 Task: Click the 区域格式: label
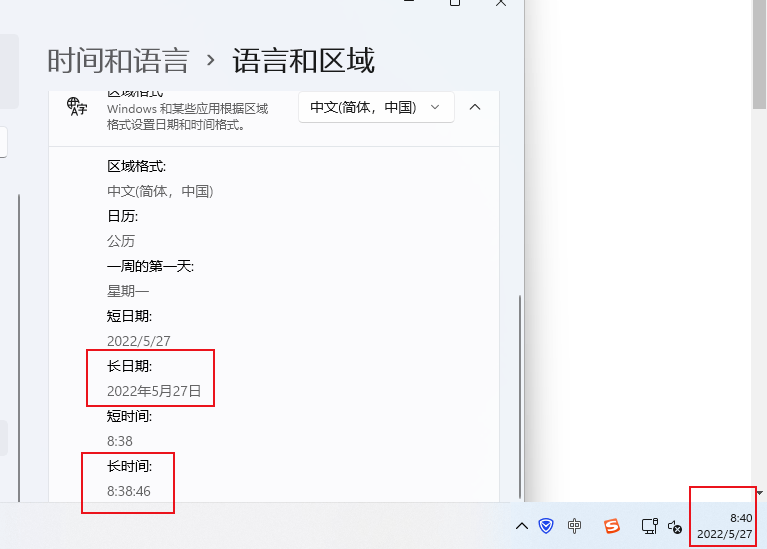coord(136,166)
